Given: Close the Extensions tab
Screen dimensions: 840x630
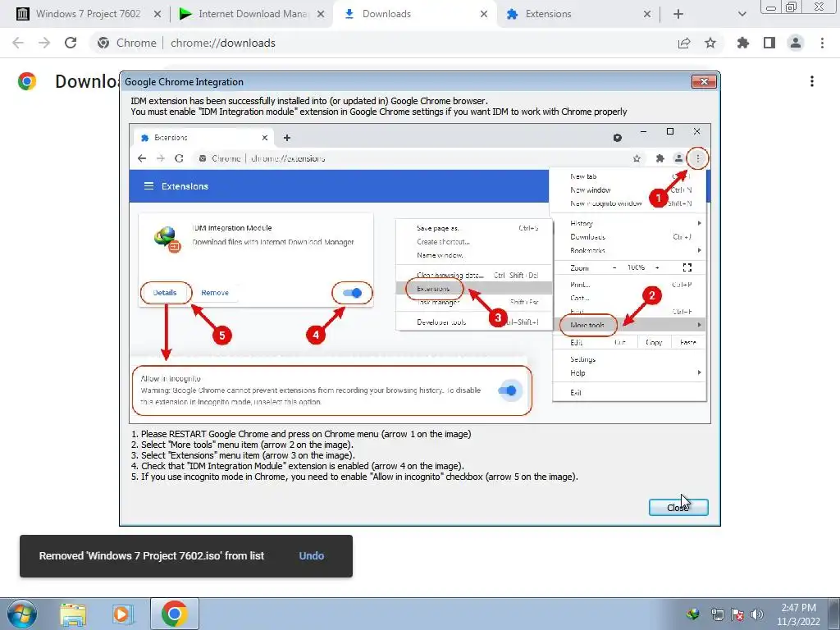Looking at the screenshot, I should click(x=647, y=15).
